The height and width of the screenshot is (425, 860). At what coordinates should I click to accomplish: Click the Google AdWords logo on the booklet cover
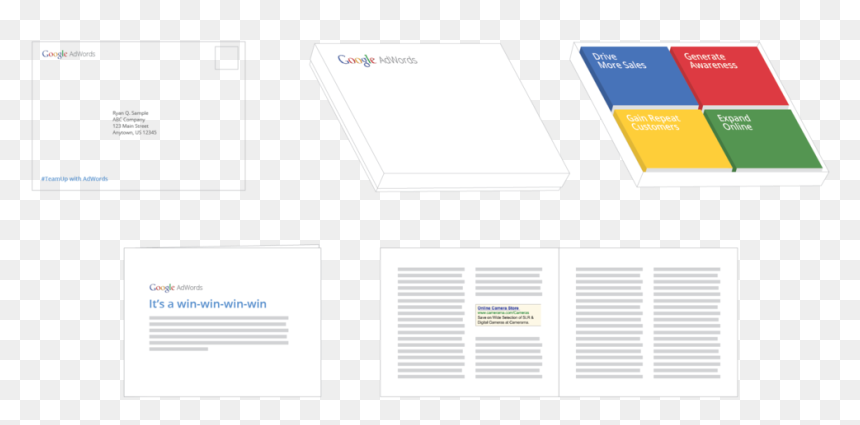click(x=176, y=287)
